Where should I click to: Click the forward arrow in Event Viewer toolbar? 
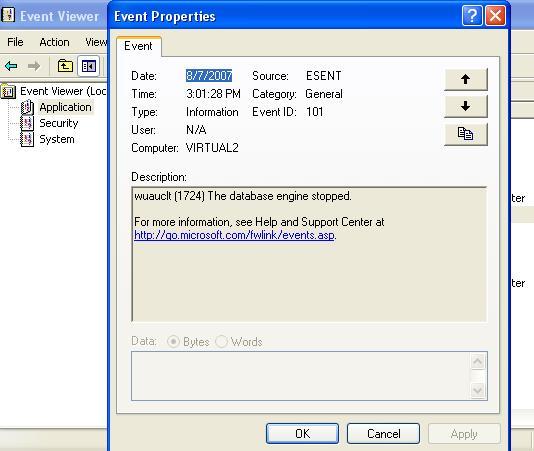point(34,66)
